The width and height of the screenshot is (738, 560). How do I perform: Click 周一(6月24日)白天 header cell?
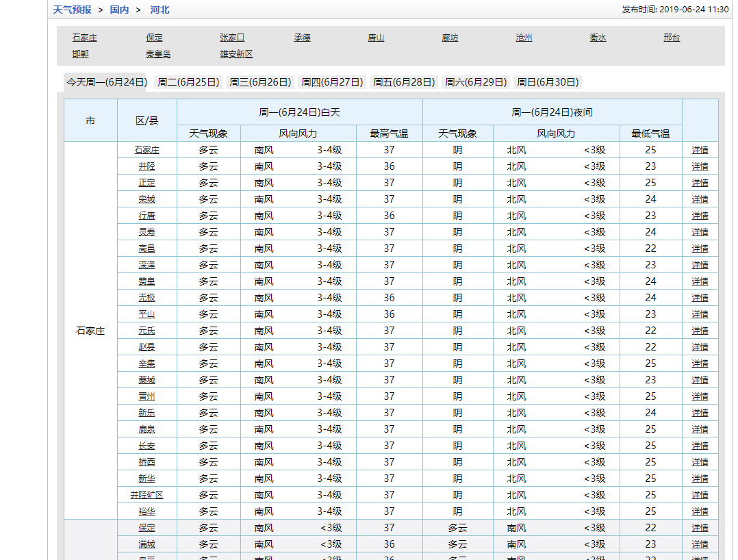(300, 112)
